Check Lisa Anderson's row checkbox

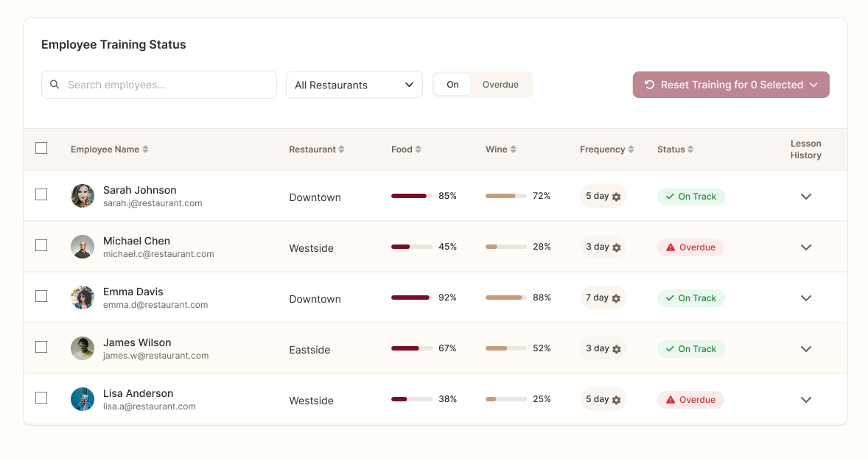click(x=41, y=397)
